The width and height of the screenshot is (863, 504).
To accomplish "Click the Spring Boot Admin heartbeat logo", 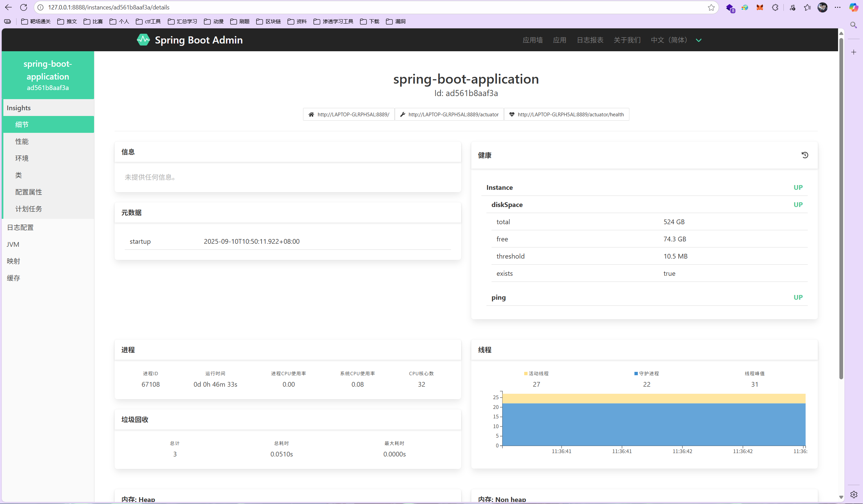I will [143, 40].
